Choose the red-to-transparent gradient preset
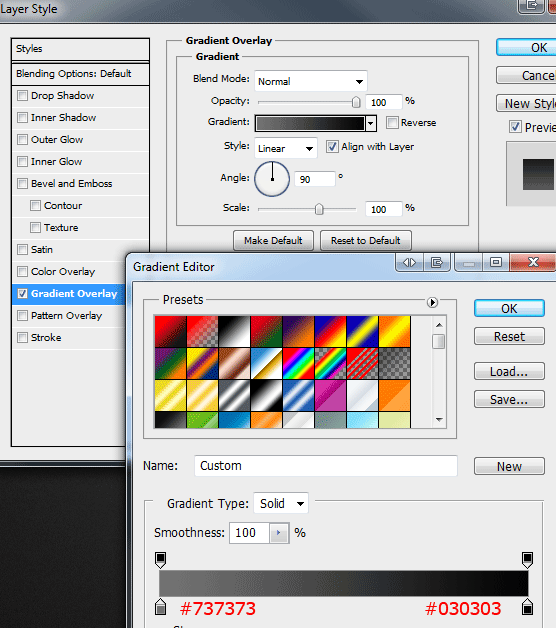 203,332
